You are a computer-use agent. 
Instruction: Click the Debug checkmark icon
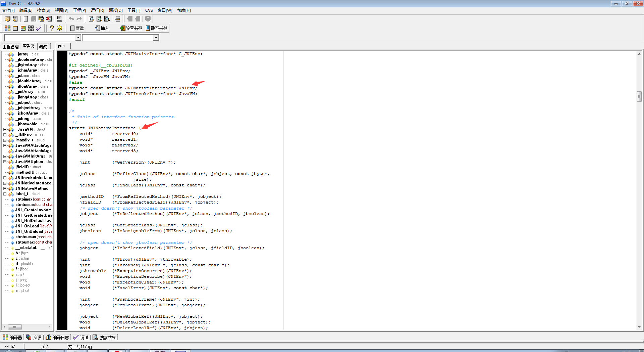coord(39,28)
